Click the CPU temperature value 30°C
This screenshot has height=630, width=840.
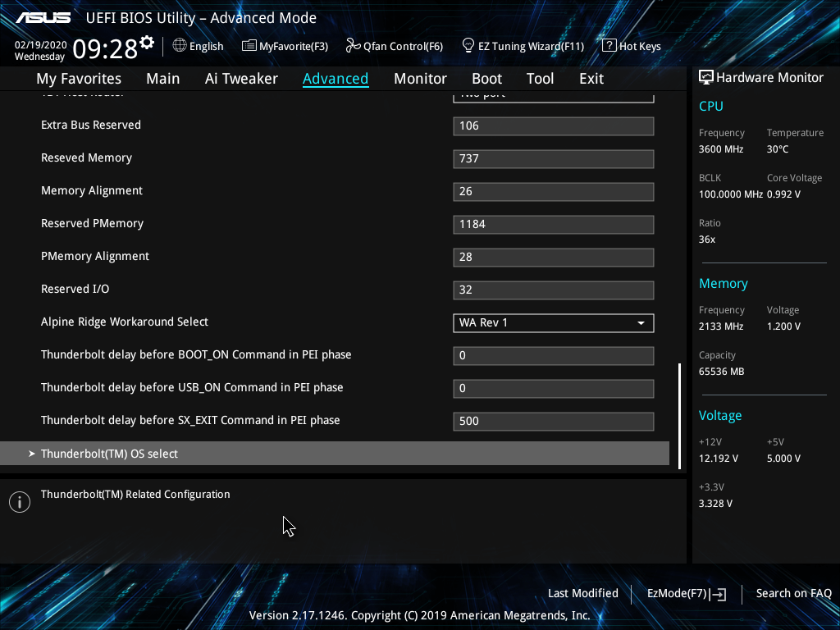tap(778, 149)
